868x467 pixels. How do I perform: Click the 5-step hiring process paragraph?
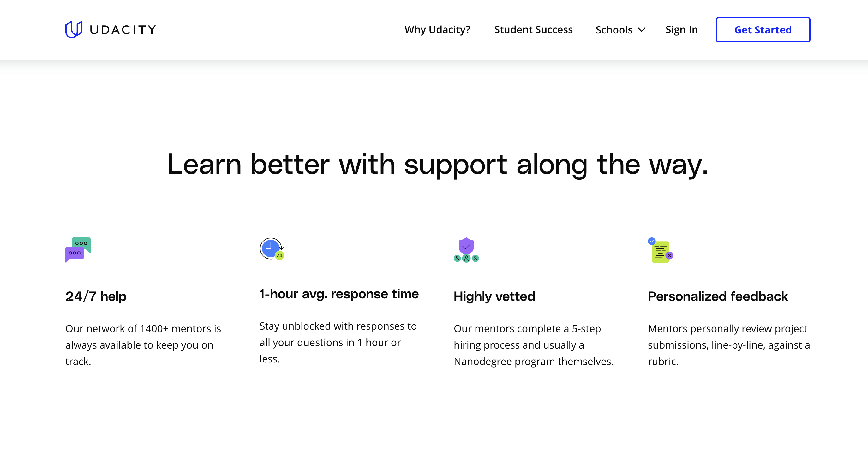coord(533,345)
